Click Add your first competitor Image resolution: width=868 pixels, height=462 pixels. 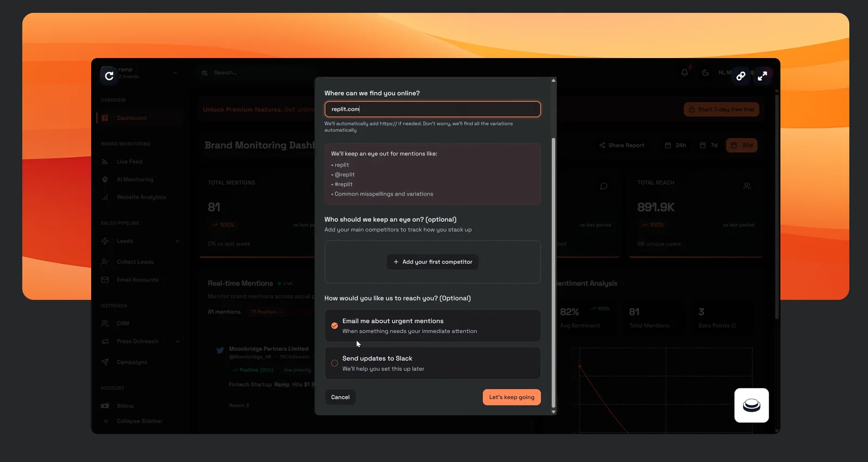(432, 262)
